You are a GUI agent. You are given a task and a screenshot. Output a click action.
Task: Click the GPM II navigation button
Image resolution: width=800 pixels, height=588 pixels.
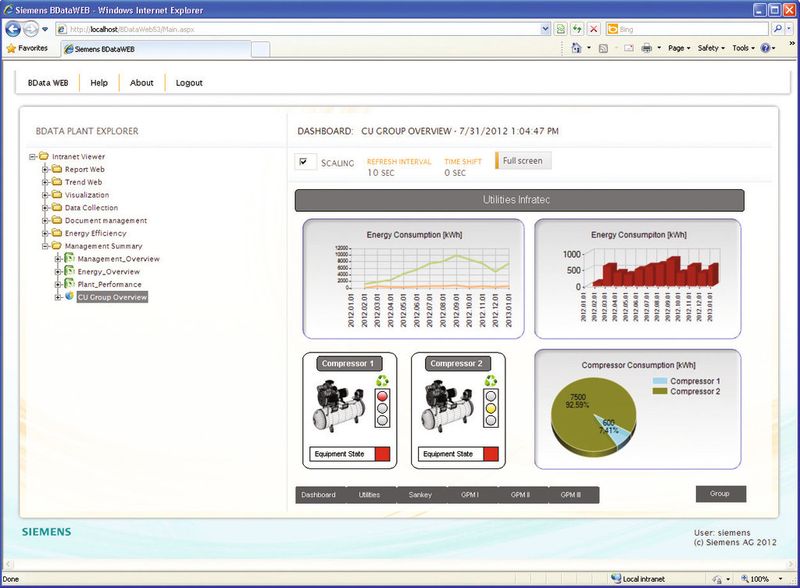(520, 495)
